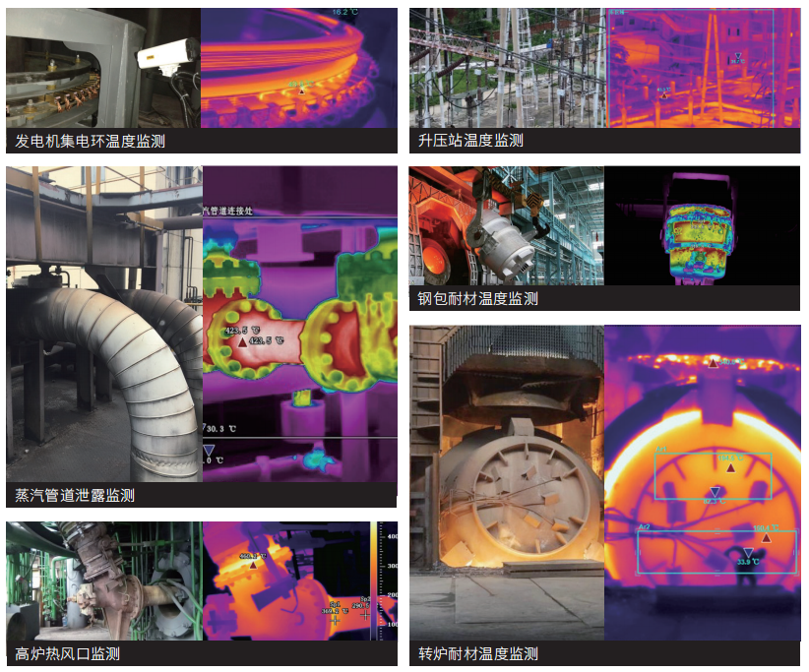
Task: Click the red triangle marker inside Ar1 box
Action: tap(730, 467)
